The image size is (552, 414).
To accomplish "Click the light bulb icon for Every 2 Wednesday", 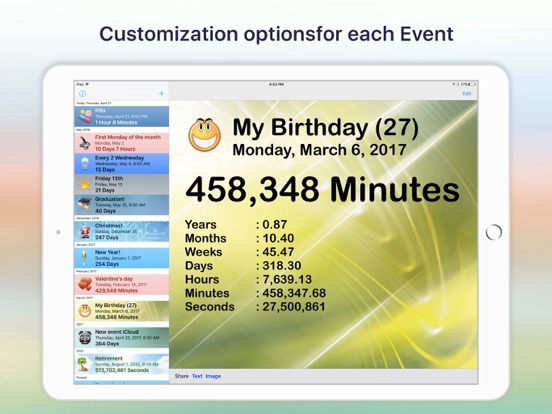I will pos(85,164).
